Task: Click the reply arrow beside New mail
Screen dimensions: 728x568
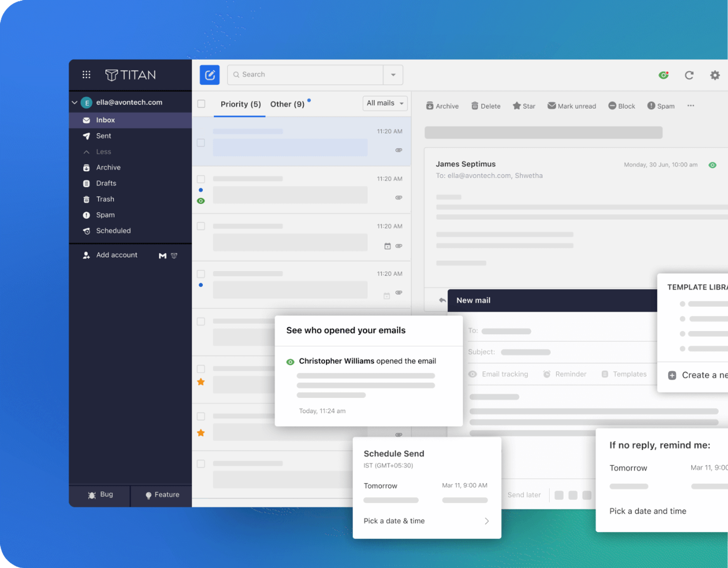Action: point(442,300)
